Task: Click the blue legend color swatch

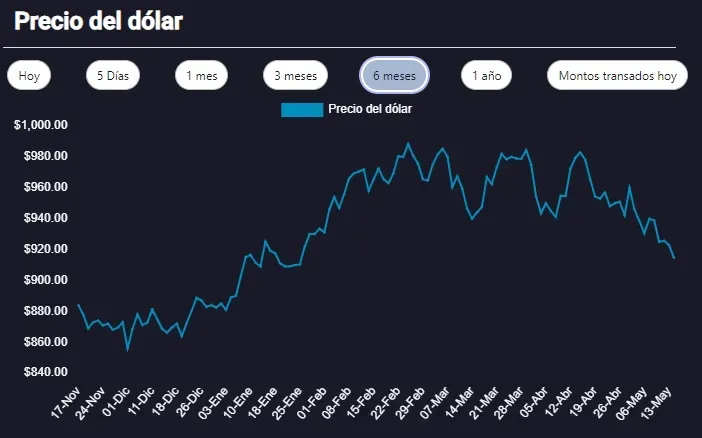Action: (x=301, y=109)
